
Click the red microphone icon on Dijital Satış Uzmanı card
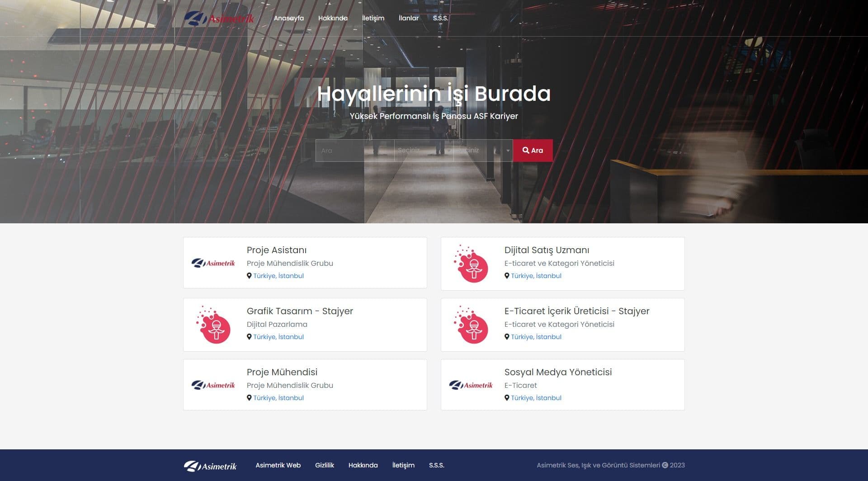click(472, 263)
